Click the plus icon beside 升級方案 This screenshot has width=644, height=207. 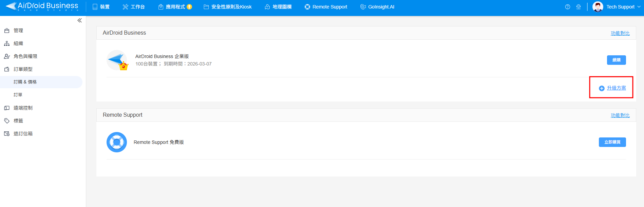click(x=602, y=88)
